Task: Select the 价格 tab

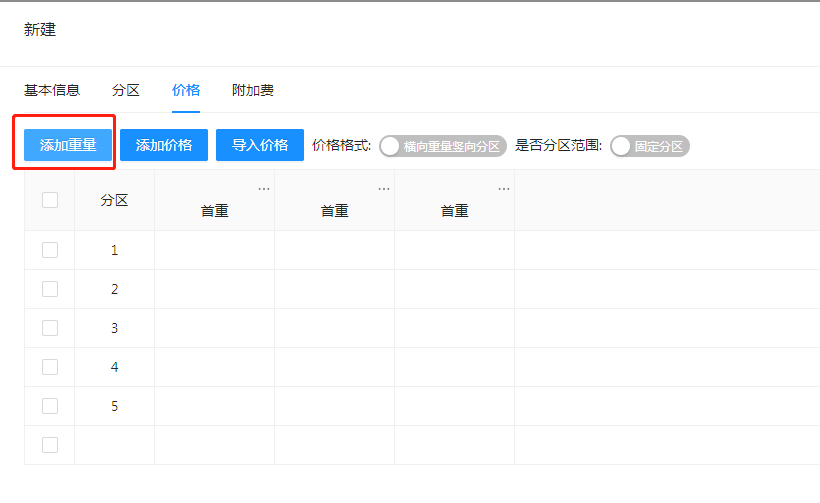Action: click(186, 90)
